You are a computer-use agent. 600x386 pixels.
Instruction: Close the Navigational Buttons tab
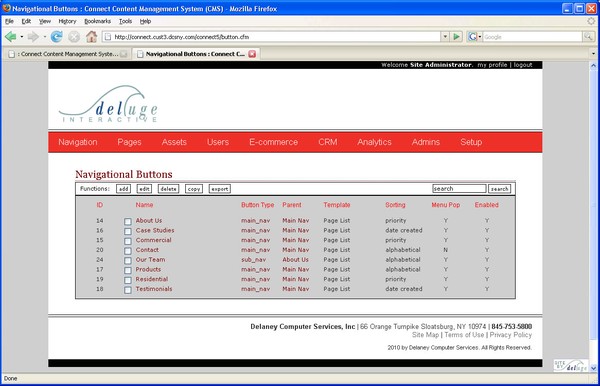(252, 54)
